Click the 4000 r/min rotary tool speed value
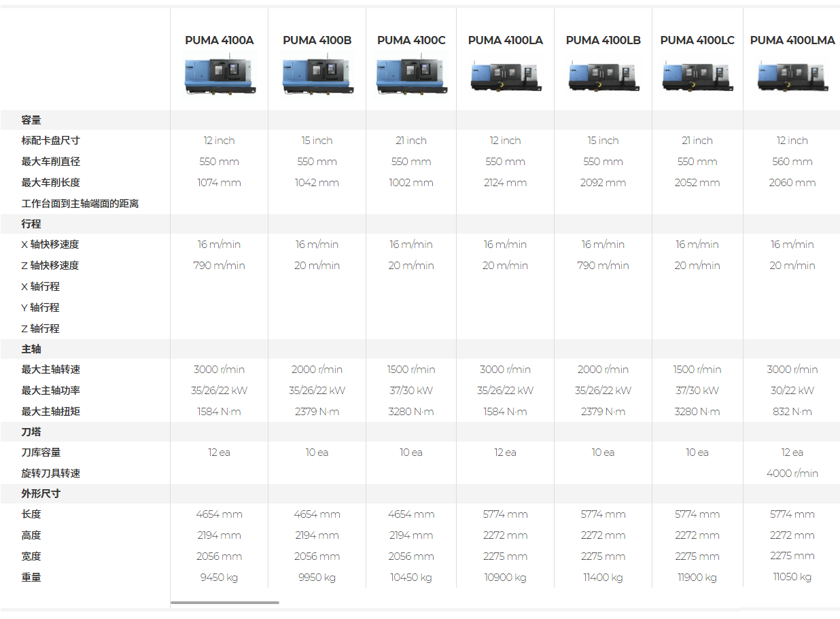Image resolution: width=840 pixels, height=619 pixels. (x=792, y=474)
